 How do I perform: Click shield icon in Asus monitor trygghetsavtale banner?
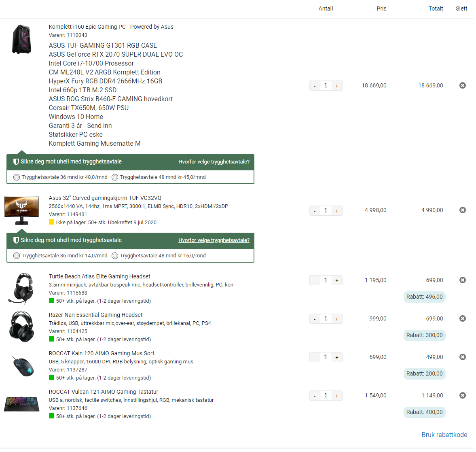pyautogui.click(x=16, y=240)
